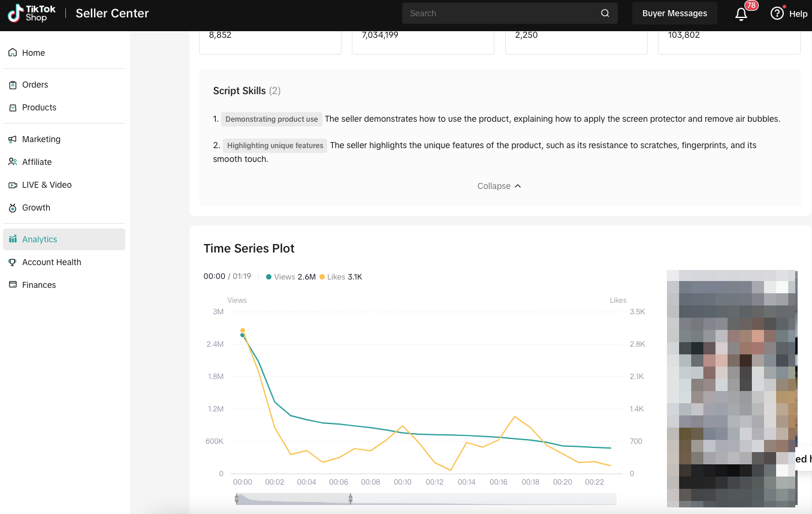Click the notification bell icon

(741, 14)
